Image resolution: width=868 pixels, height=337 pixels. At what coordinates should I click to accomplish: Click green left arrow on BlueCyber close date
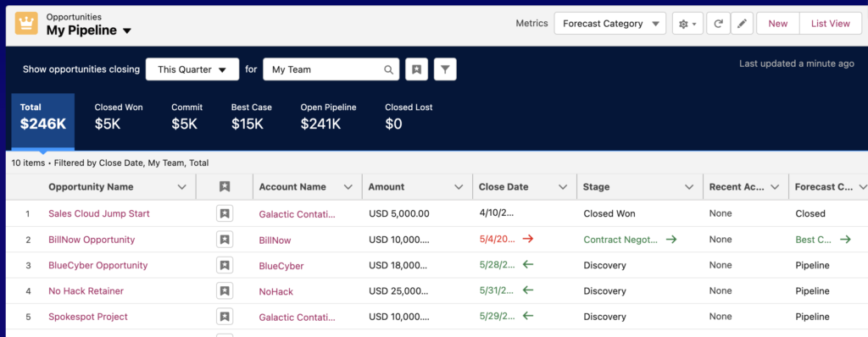[527, 264]
